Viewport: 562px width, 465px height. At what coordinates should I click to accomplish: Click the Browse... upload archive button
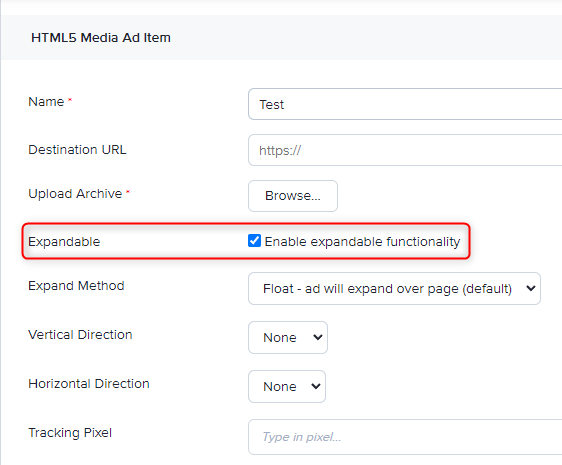(293, 196)
